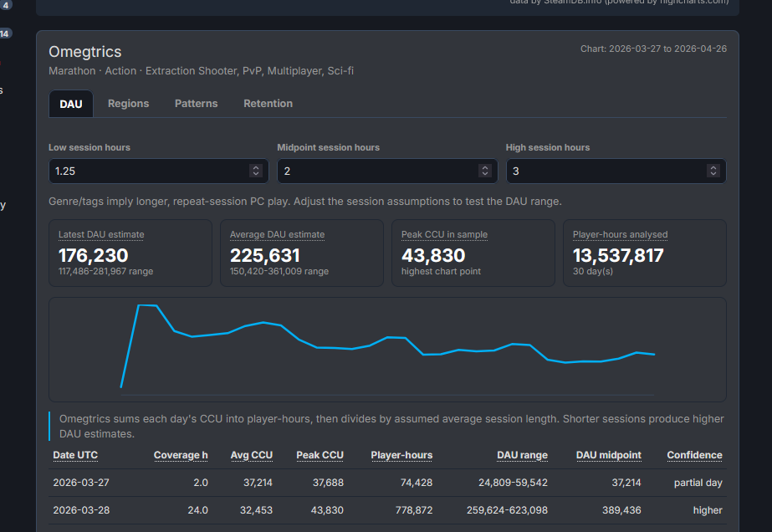Click the peak point on DAU line chart

pos(140,305)
